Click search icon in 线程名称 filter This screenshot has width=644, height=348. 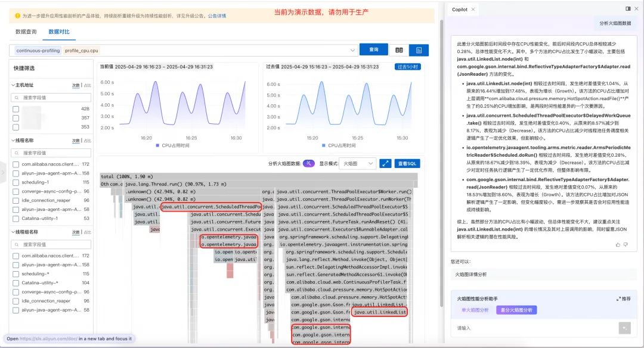click(17, 153)
